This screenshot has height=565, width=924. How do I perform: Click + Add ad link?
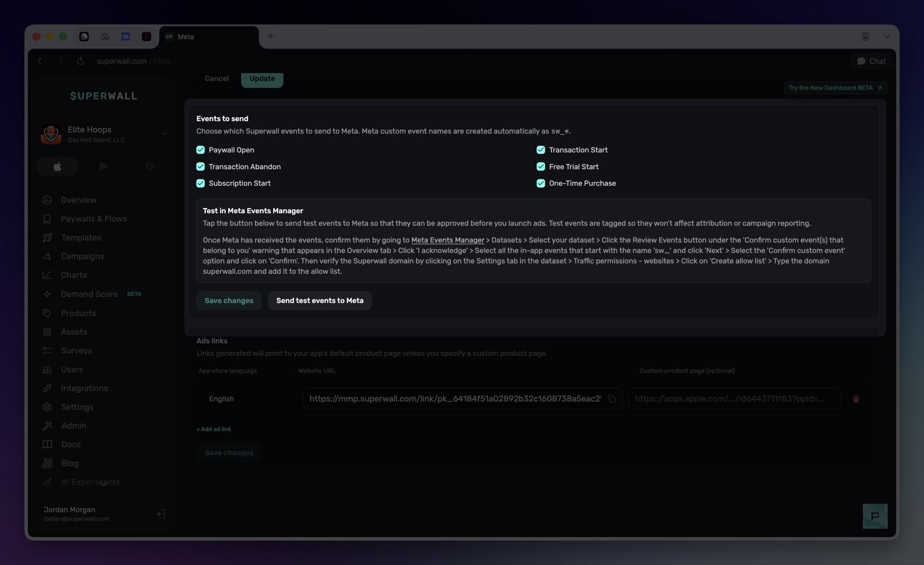[214, 429]
